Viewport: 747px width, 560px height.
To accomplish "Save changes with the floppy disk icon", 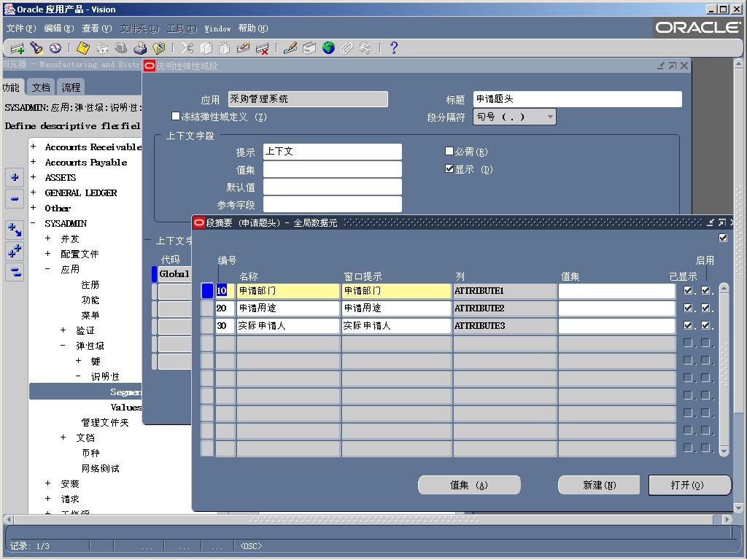I will [x=82, y=48].
